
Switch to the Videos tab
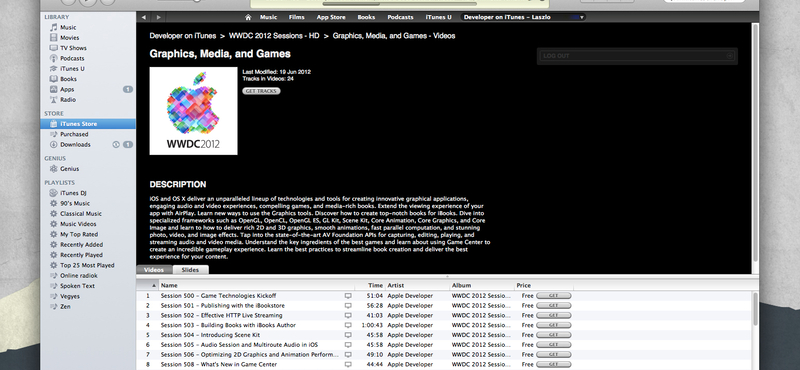pos(154,270)
